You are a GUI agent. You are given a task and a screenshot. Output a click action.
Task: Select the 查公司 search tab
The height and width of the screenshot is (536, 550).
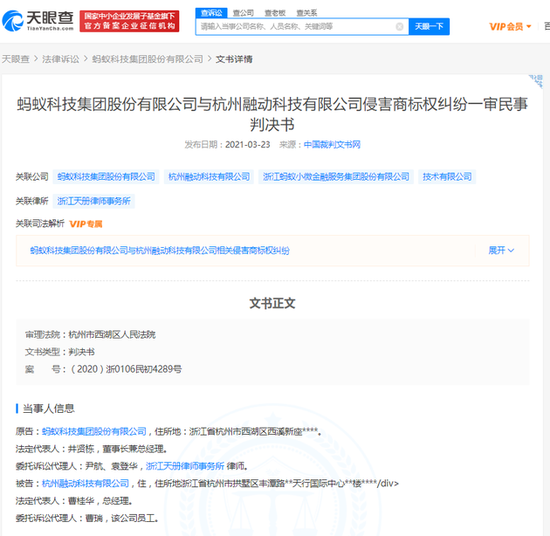point(243,13)
